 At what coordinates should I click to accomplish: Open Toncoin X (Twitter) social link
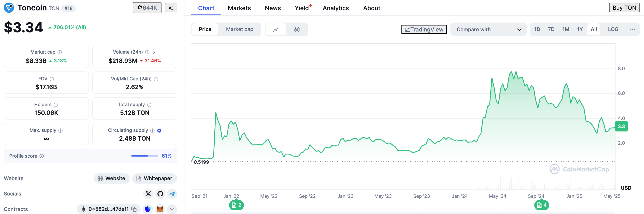pos(148,194)
